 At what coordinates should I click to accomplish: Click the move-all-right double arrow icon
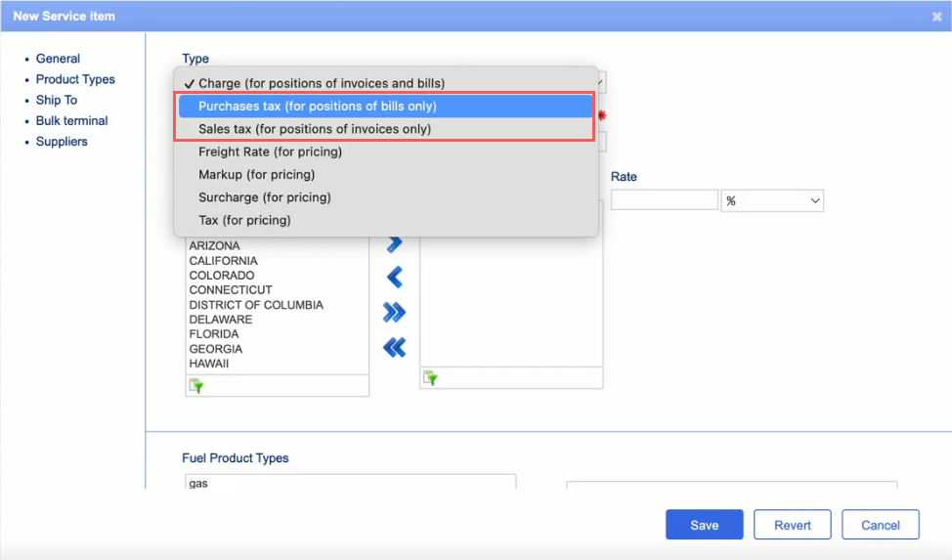pyautogui.click(x=395, y=313)
